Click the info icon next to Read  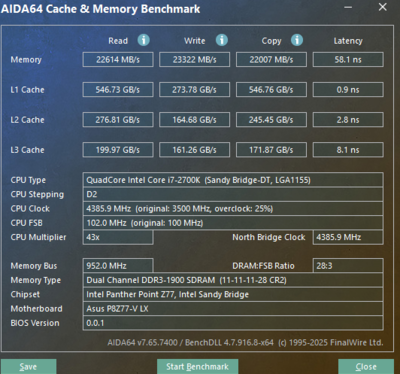pos(144,40)
